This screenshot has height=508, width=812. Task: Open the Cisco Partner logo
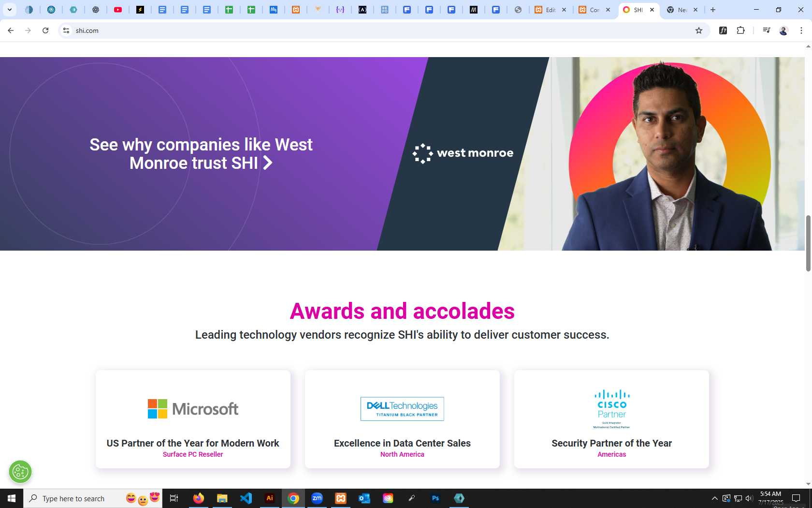[611, 409]
